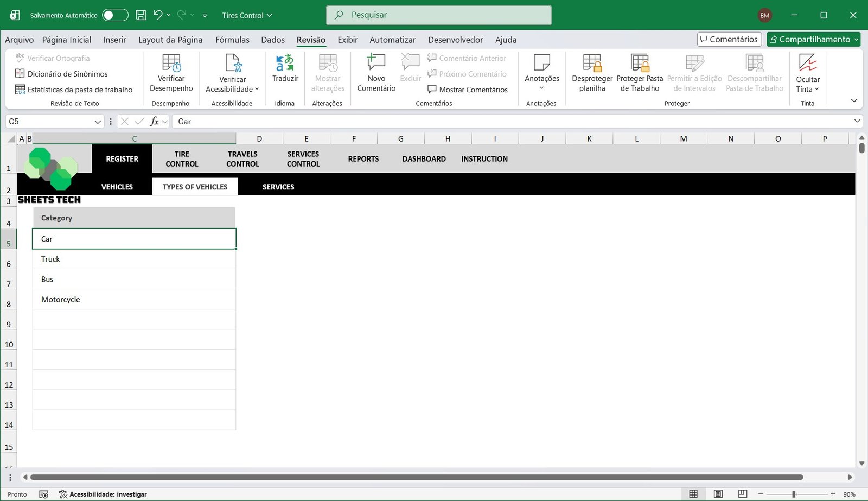Click the Comentários button
This screenshot has height=501, width=868.
(729, 39)
